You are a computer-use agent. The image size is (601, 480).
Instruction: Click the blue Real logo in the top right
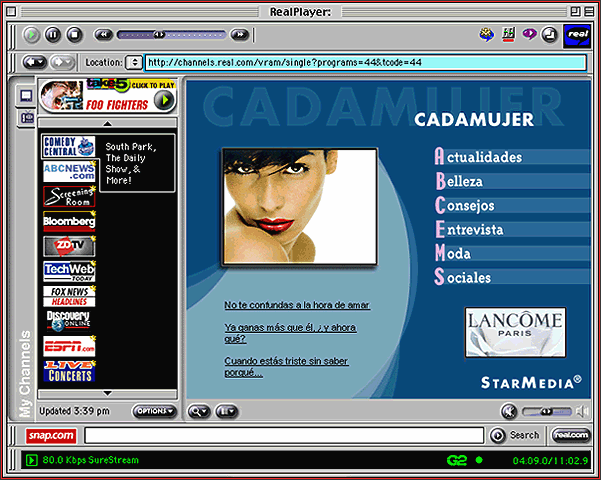[577, 35]
